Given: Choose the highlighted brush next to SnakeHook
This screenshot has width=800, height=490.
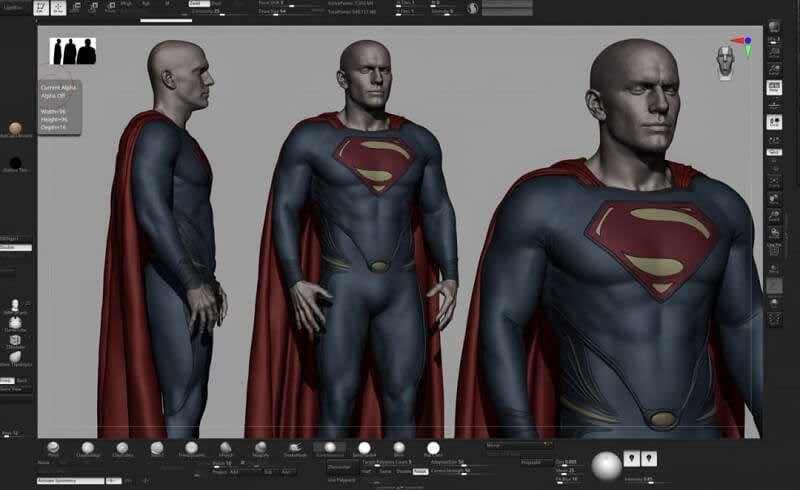Looking at the screenshot, I should point(330,449).
